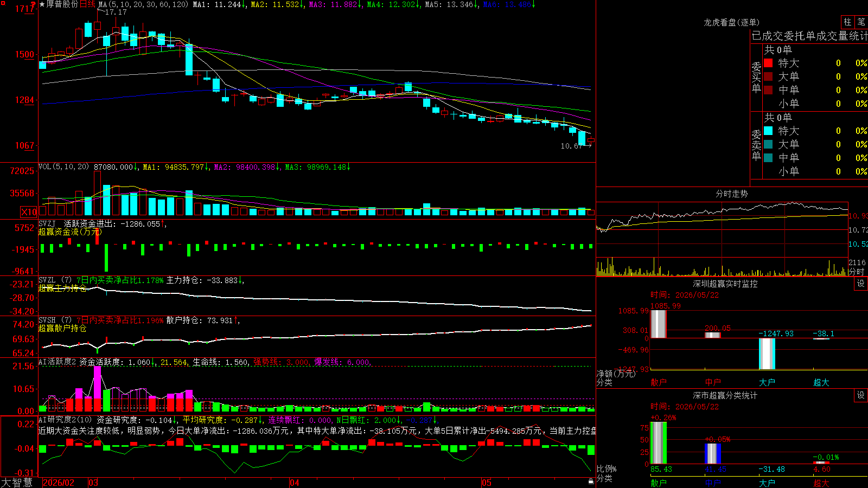Click the 委卖单 section label
The height and width of the screenshot is (488, 868).
tap(756, 145)
